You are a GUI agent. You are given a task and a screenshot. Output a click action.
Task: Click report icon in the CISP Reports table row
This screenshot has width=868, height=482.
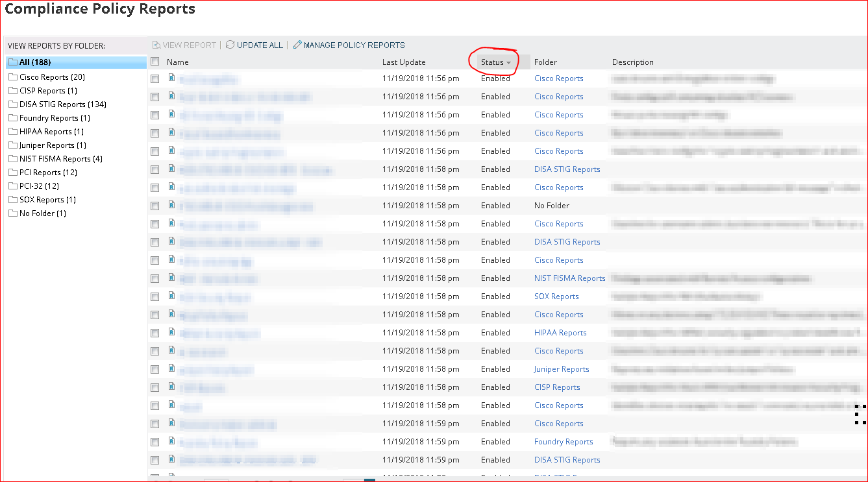coord(171,387)
